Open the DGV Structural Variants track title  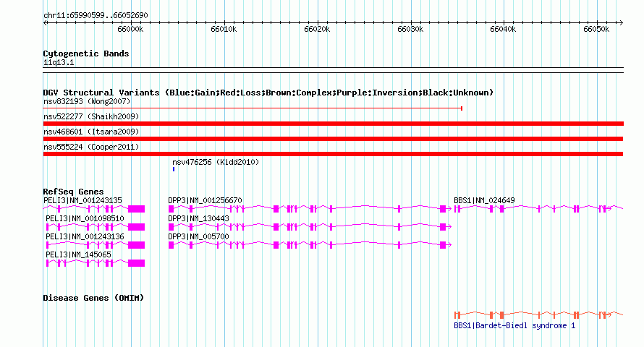[x=268, y=93]
